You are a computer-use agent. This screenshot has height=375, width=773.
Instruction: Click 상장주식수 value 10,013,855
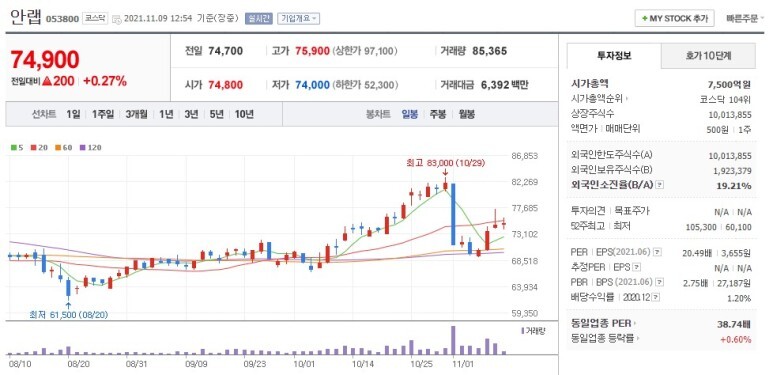point(730,114)
